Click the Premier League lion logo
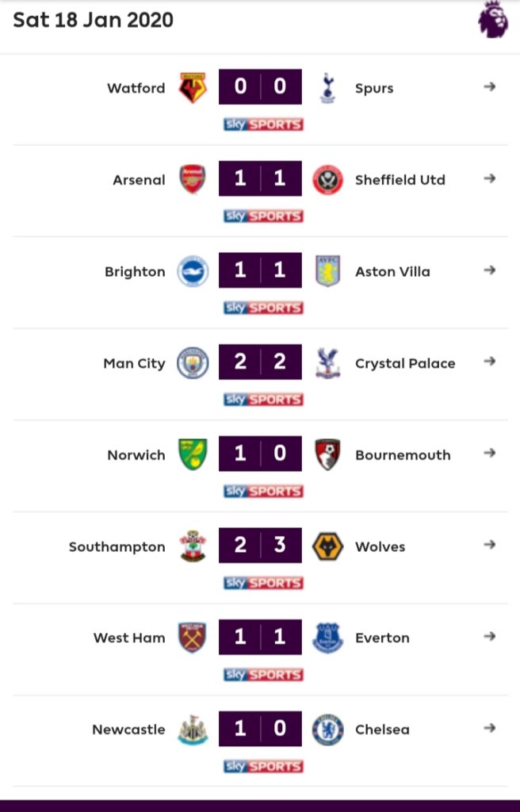 click(493, 20)
